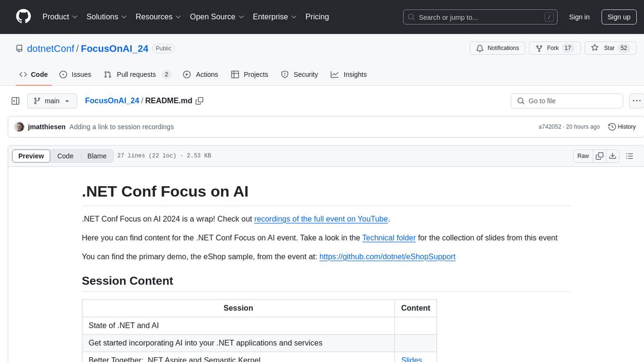Sign in to GitHub
This screenshot has height=362, width=644.
click(x=579, y=17)
